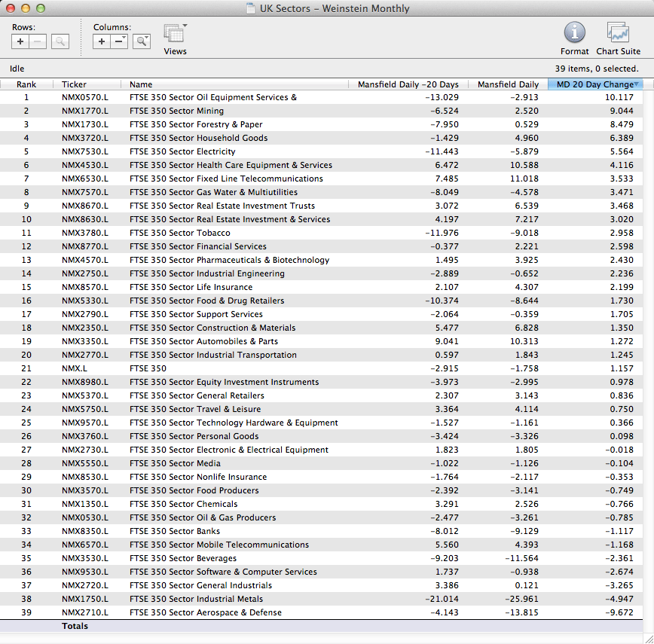Sort by the MD 20 Day Change column
654x644 pixels.
point(594,84)
